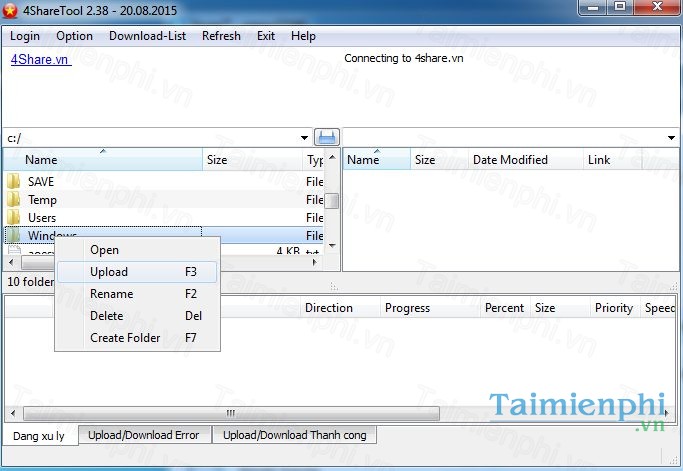Click the Progress column header
Viewport: 683px width, 471px height.
430,308
